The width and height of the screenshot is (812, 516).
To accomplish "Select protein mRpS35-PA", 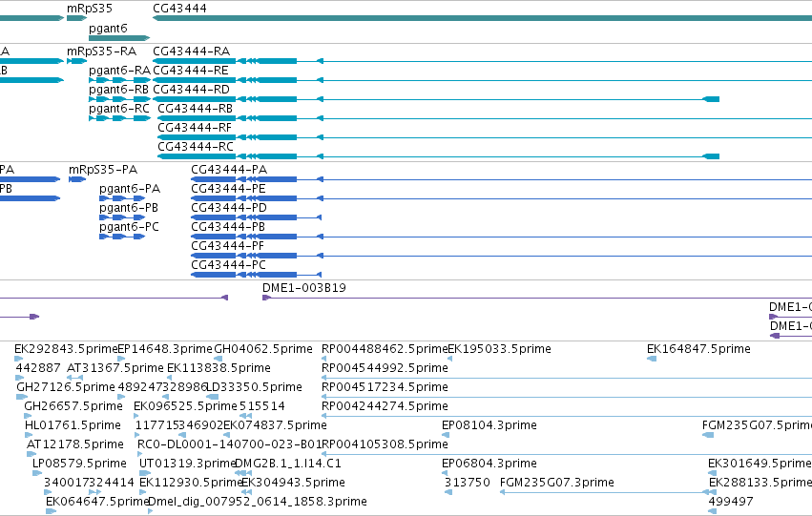I will click(103, 170).
